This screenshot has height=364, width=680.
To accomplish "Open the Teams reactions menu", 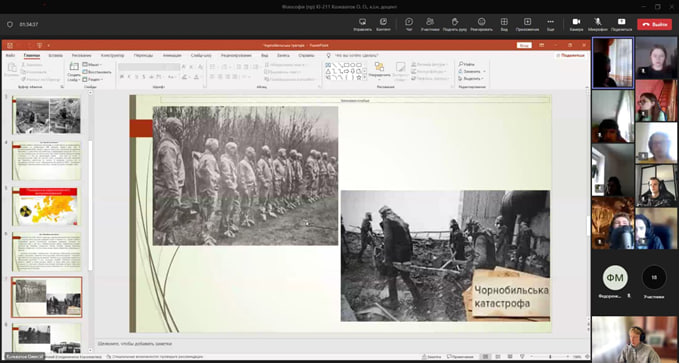I will [481, 24].
